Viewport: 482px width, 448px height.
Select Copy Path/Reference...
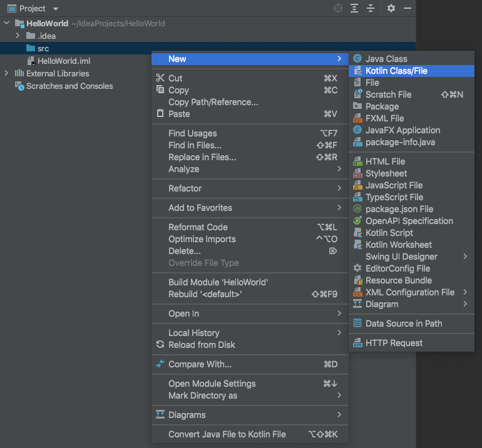click(x=250, y=102)
